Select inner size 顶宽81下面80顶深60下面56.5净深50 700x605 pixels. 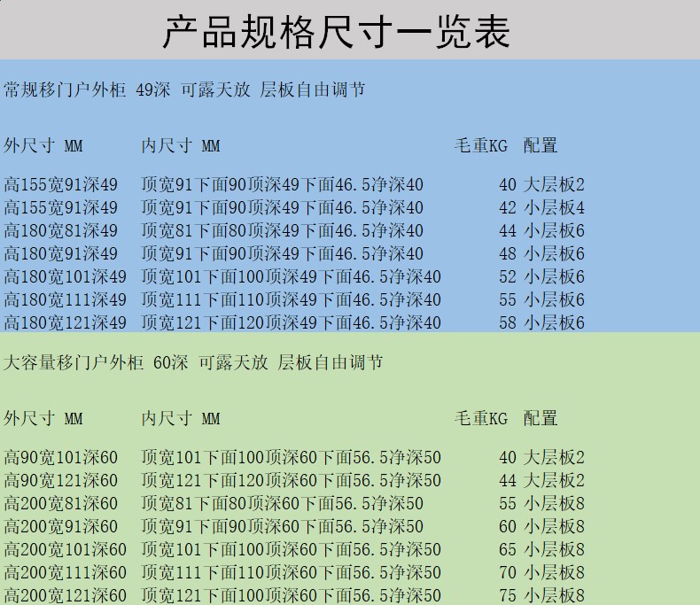tap(282, 504)
